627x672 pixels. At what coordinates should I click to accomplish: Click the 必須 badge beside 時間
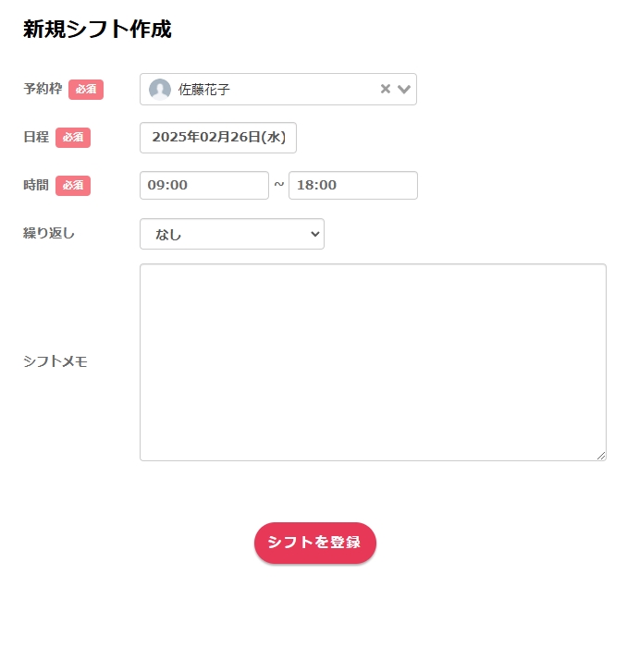coord(73,186)
